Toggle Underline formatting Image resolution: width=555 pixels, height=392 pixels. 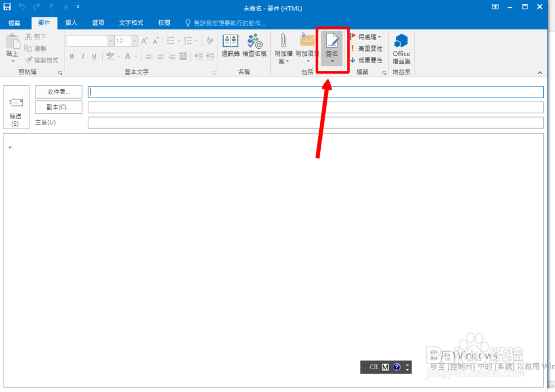click(x=94, y=56)
